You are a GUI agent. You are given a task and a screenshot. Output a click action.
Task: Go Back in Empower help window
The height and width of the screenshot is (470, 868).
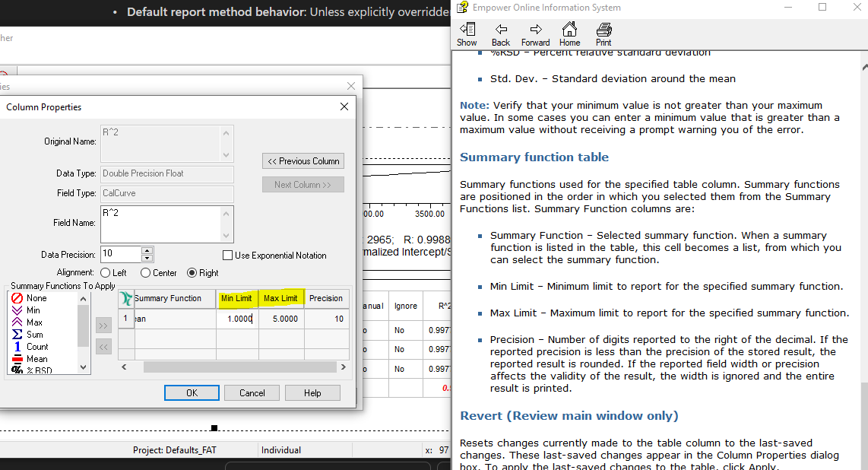pos(500,34)
